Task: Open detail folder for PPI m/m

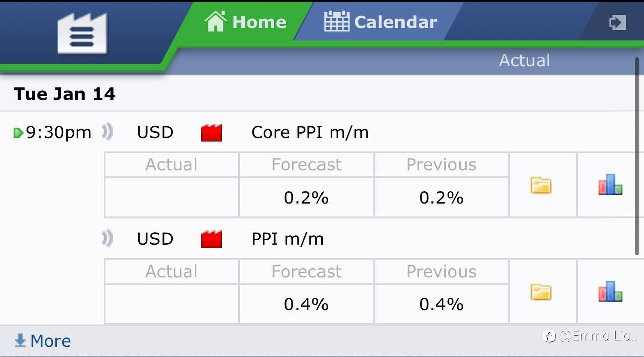Action: (x=541, y=292)
